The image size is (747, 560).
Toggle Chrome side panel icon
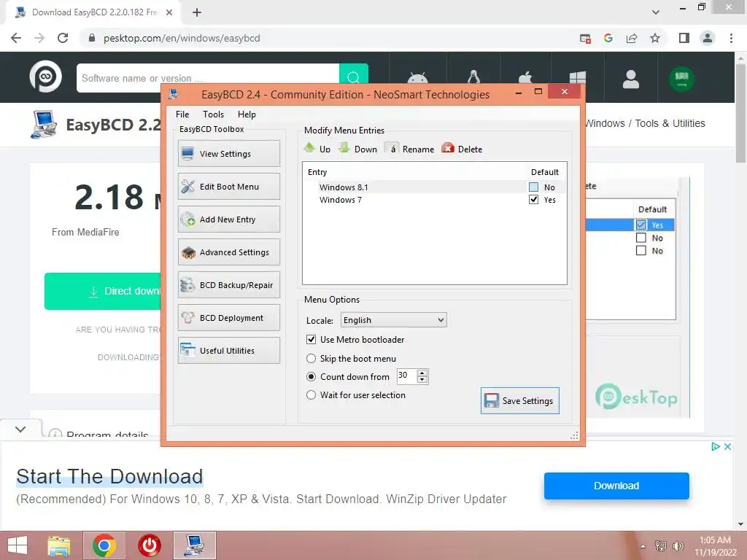click(684, 38)
